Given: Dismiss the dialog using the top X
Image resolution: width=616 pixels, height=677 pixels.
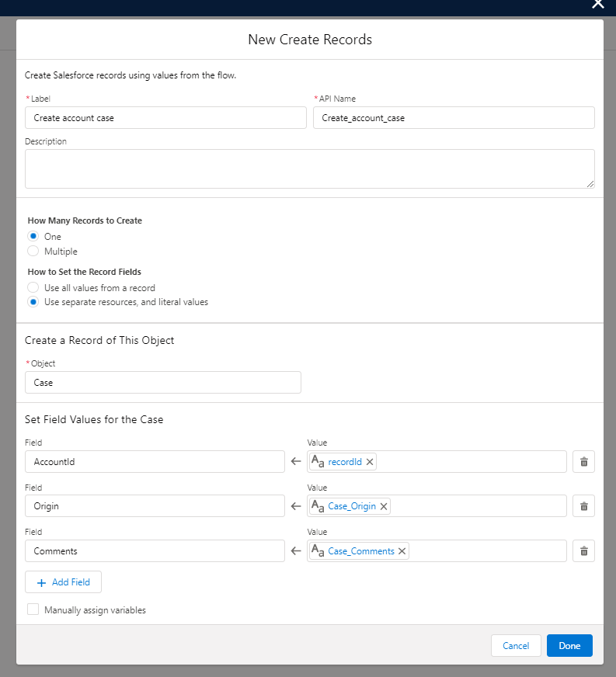Looking at the screenshot, I should coord(597,5).
